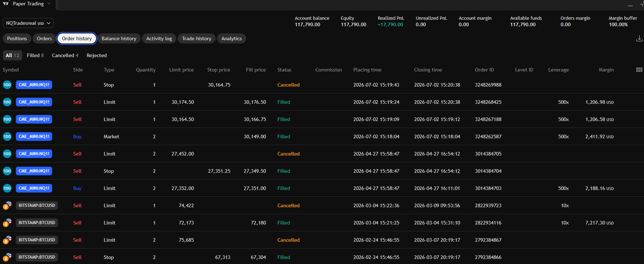Sort by Limit price column header

click(x=181, y=70)
